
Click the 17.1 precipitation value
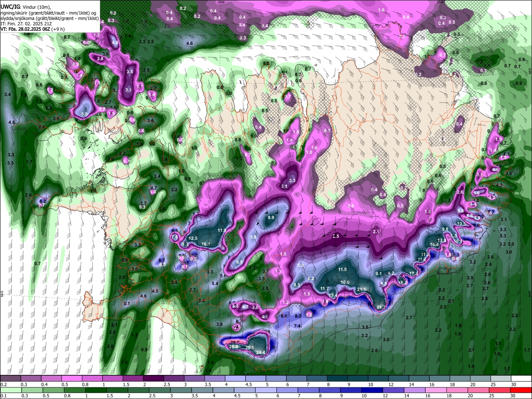pos(414,273)
